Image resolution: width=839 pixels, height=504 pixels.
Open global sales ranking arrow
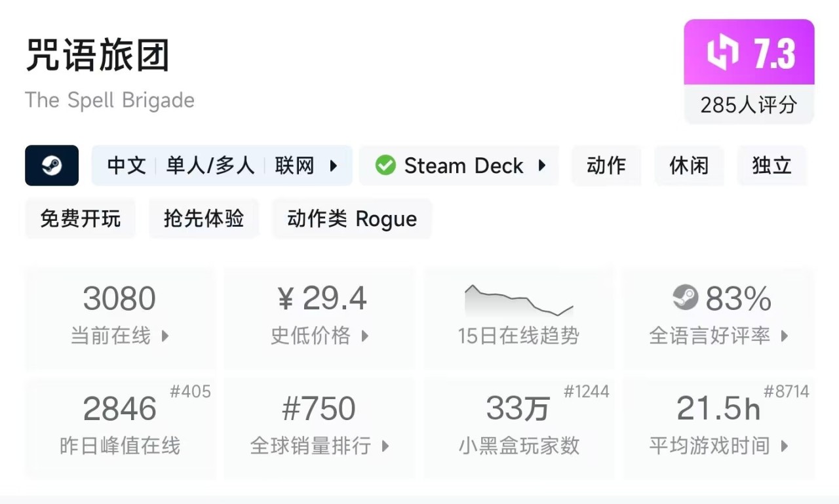coord(385,446)
